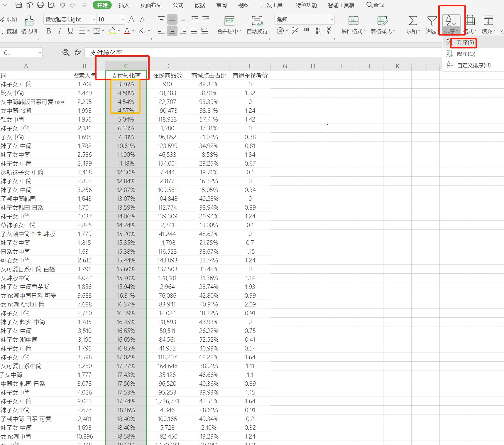Click the red font color A swatch
Image resolution: width=504 pixels, height=445 pixels.
[x=127, y=31]
